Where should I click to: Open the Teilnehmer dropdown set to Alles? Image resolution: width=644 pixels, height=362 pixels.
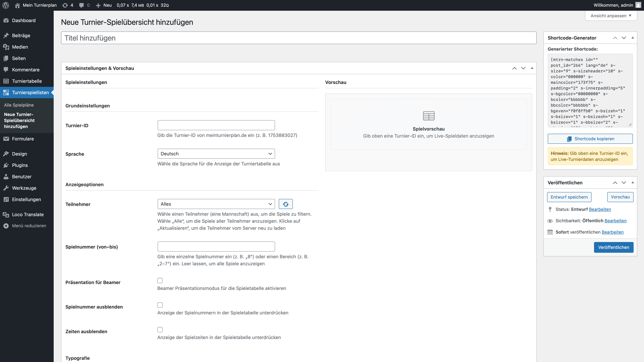pos(216,204)
